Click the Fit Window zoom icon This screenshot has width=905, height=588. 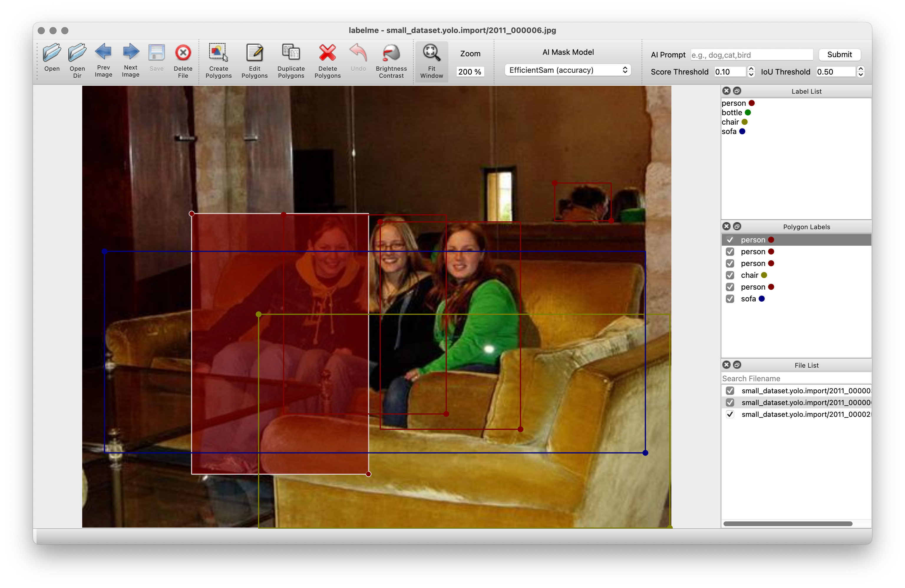pyautogui.click(x=431, y=53)
